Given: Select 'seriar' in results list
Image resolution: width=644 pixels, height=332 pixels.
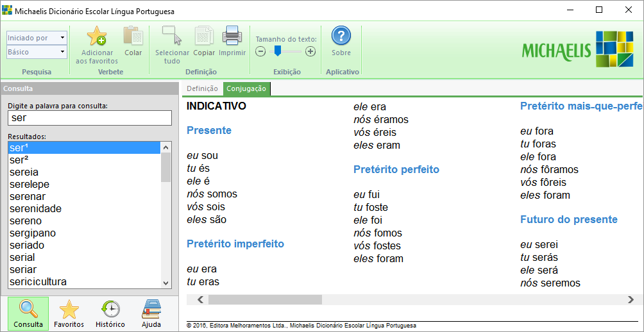Looking at the screenshot, I should (x=84, y=270).
